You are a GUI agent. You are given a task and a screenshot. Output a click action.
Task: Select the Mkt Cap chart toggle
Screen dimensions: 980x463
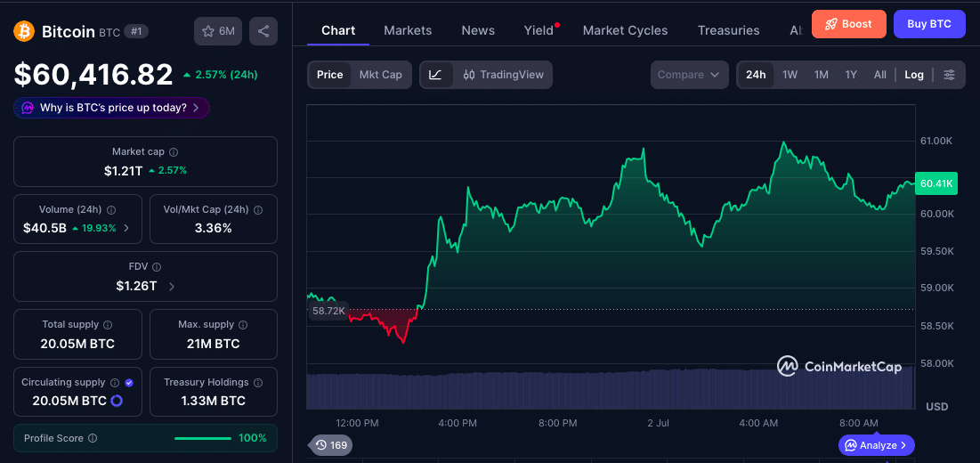click(x=381, y=75)
